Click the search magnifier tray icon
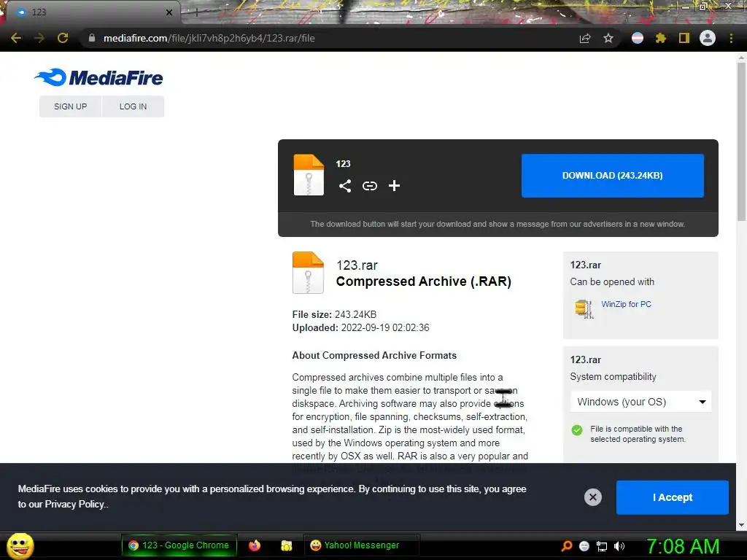This screenshot has height=560, width=747. click(566, 546)
